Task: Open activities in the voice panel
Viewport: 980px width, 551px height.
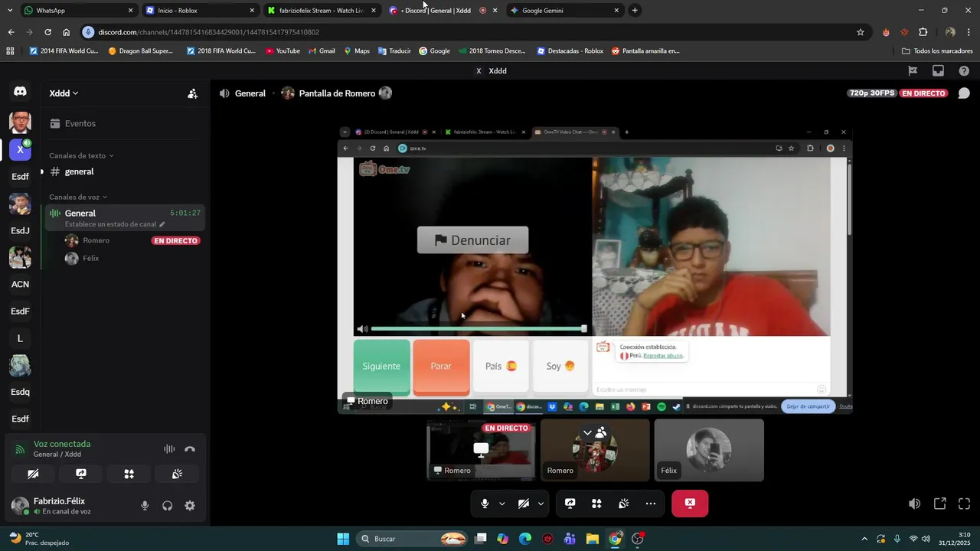Action: point(129,474)
